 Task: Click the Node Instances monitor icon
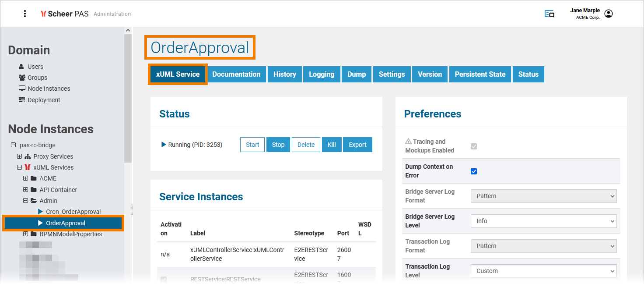point(22,89)
